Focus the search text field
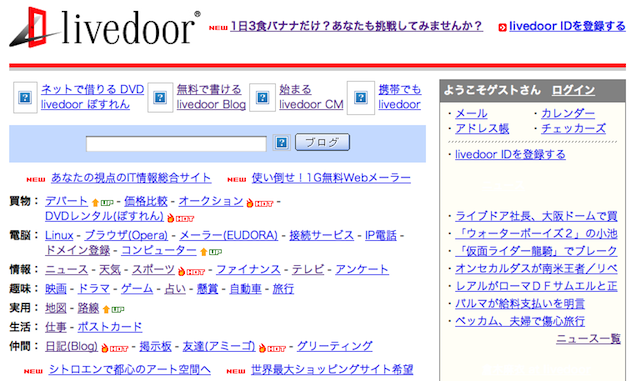The height and width of the screenshot is (381, 636). click(x=176, y=144)
